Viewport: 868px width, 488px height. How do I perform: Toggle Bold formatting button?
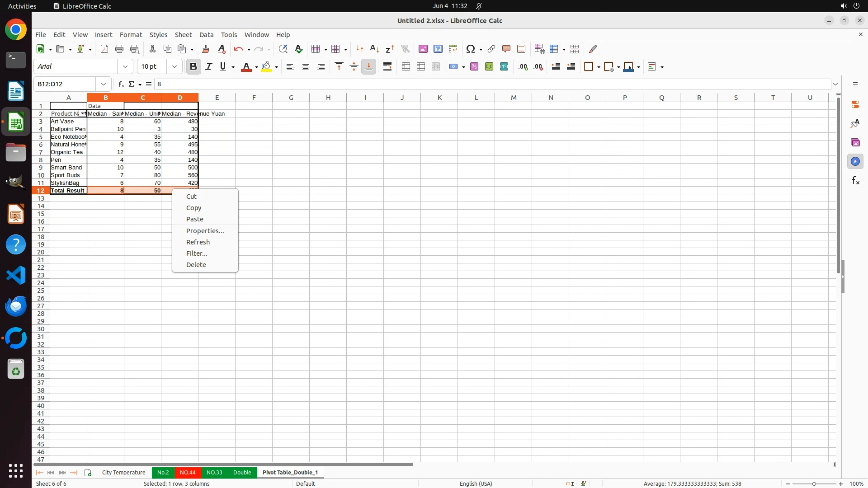[x=193, y=67]
